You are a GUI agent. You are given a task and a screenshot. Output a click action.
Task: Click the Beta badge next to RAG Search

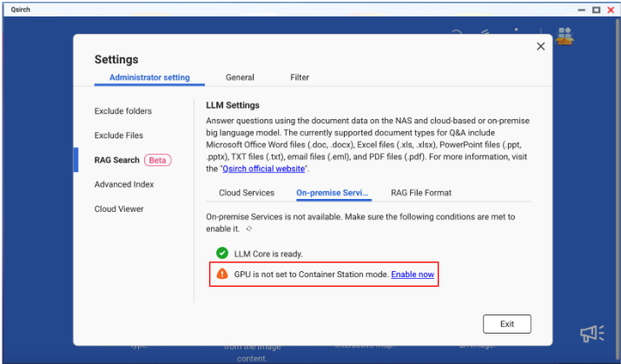(x=157, y=160)
